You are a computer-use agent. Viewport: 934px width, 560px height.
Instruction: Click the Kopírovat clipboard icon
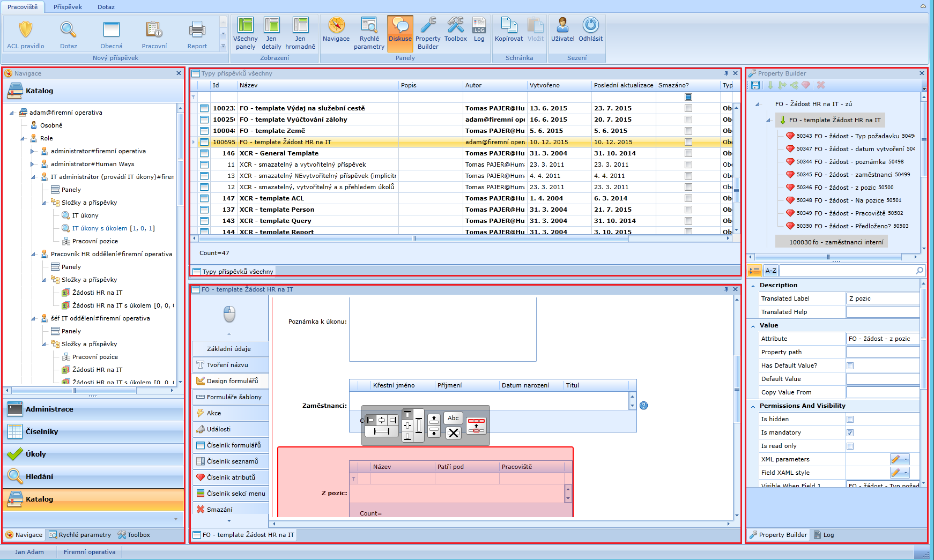pos(508,26)
